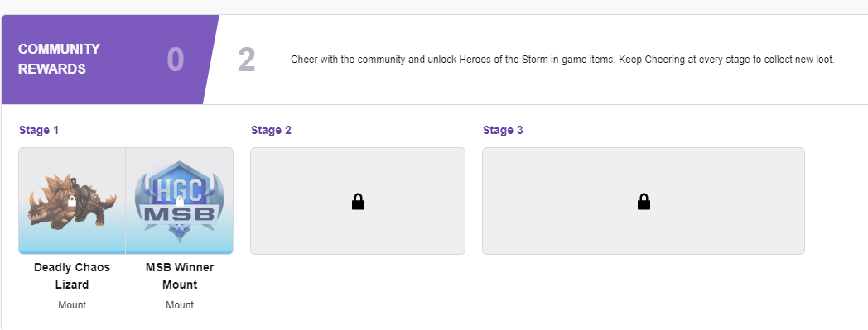Click the Community Rewards banner title
This screenshot has width=868, height=330.
click(x=59, y=59)
